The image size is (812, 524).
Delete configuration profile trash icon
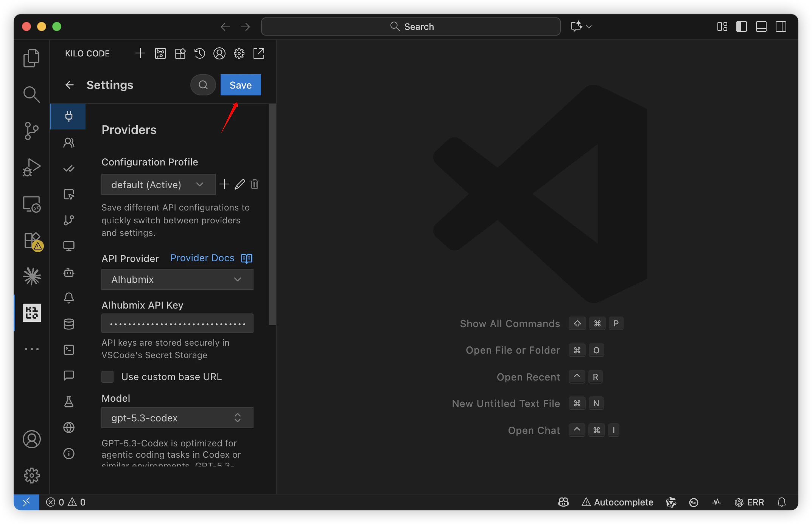[255, 184]
